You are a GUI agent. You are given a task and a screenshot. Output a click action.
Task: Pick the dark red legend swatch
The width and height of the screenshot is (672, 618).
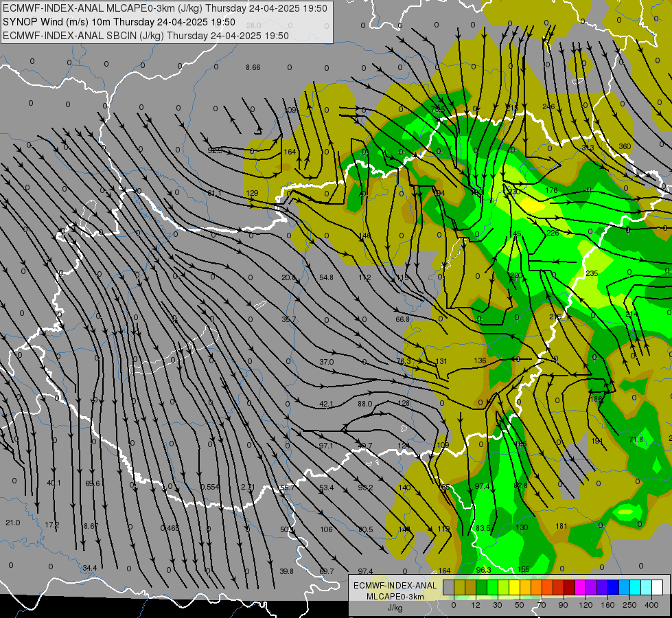coord(570,587)
